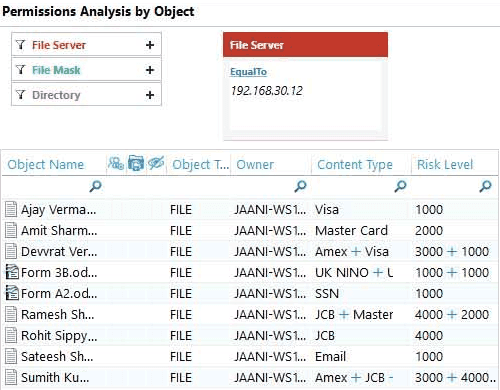Click the 4000 + 2000 risk cell
500x390 pixels.
point(452,315)
